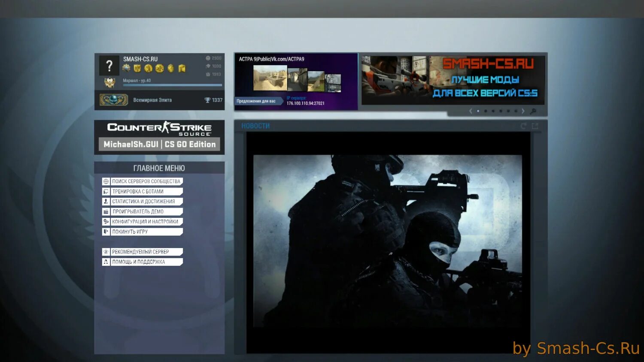This screenshot has height=362, width=644.
Task: Refresh the news panel
Action: tap(523, 126)
